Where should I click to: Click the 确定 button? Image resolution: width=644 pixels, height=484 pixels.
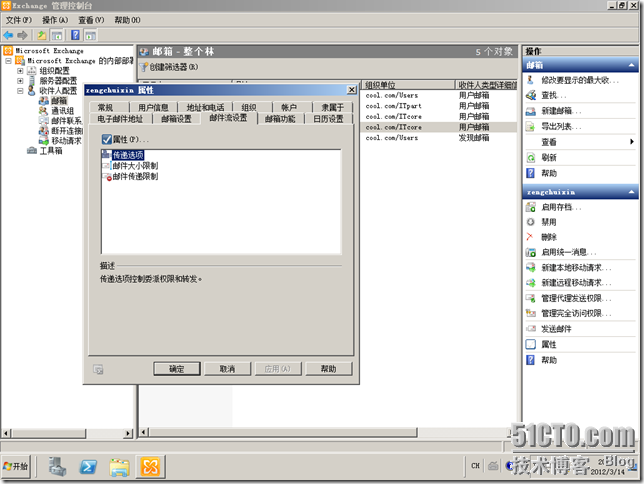click(x=177, y=369)
